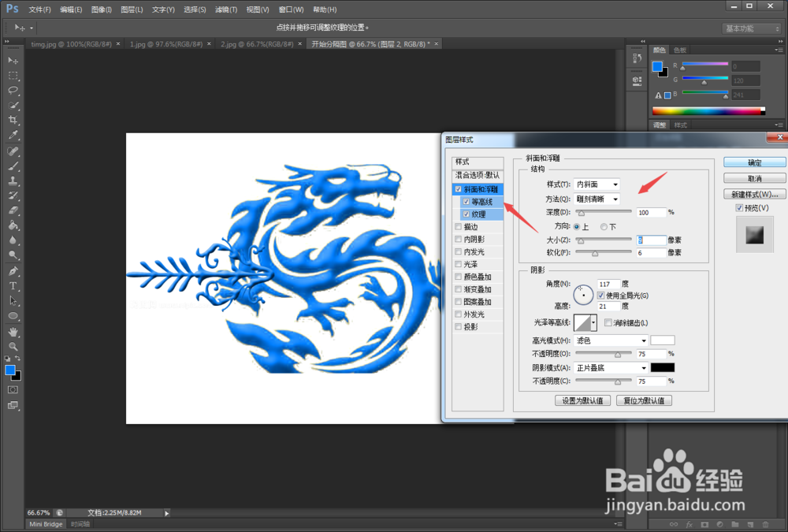Open the 样式 dropdown showing 内斜面
Viewport: 788px width, 532px height.
coord(597,184)
